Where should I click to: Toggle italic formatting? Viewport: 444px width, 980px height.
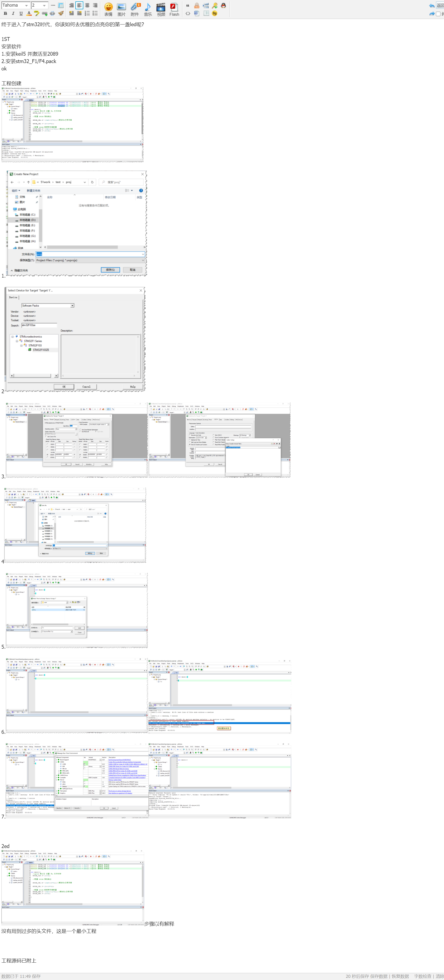point(13,13)
